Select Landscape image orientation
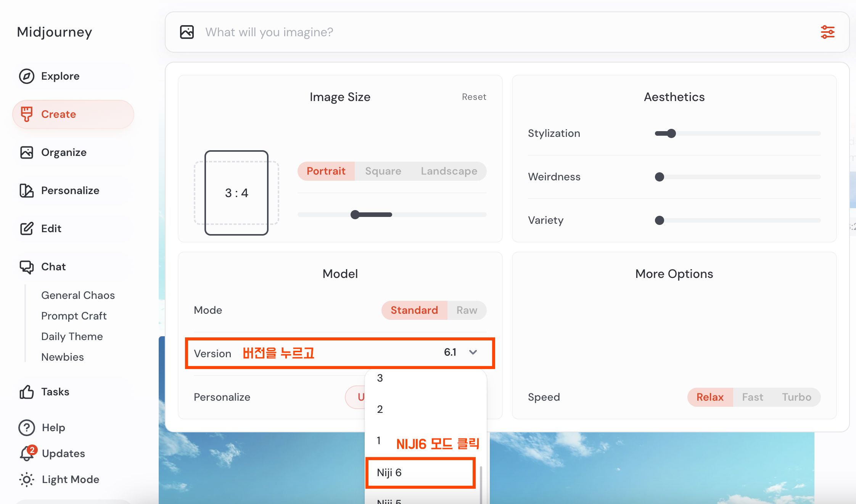This screenshot has height=504, width=856. pyautogui.click(x=449, y=171)
